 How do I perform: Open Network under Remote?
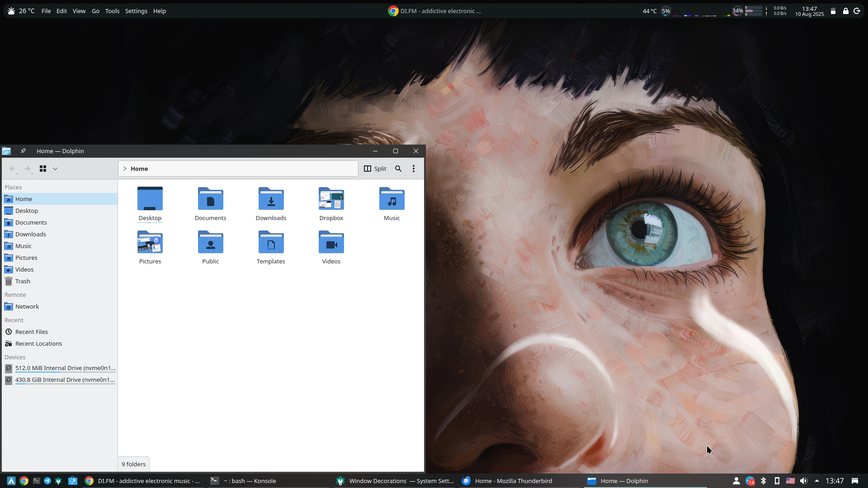60,306
